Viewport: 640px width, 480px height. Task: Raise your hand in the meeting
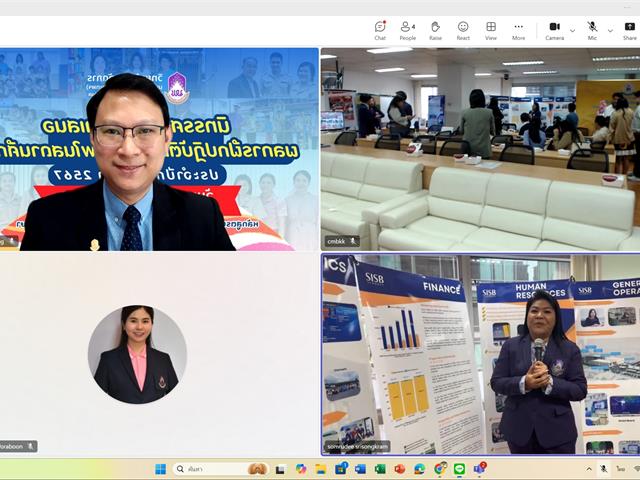coord(436,31)
